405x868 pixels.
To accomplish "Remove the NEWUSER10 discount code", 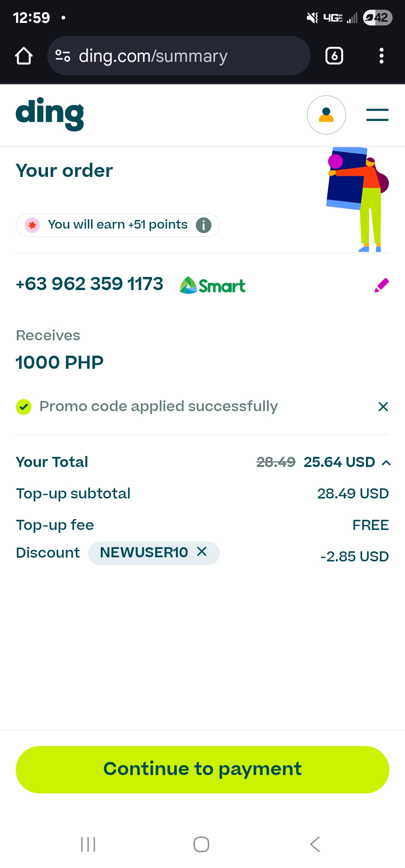I will (202, 551).
